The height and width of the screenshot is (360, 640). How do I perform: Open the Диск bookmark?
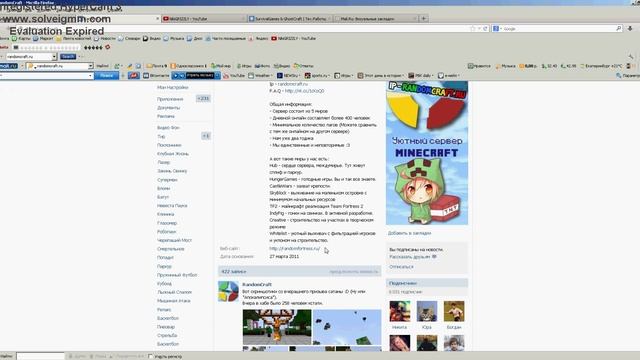[195, 38]
